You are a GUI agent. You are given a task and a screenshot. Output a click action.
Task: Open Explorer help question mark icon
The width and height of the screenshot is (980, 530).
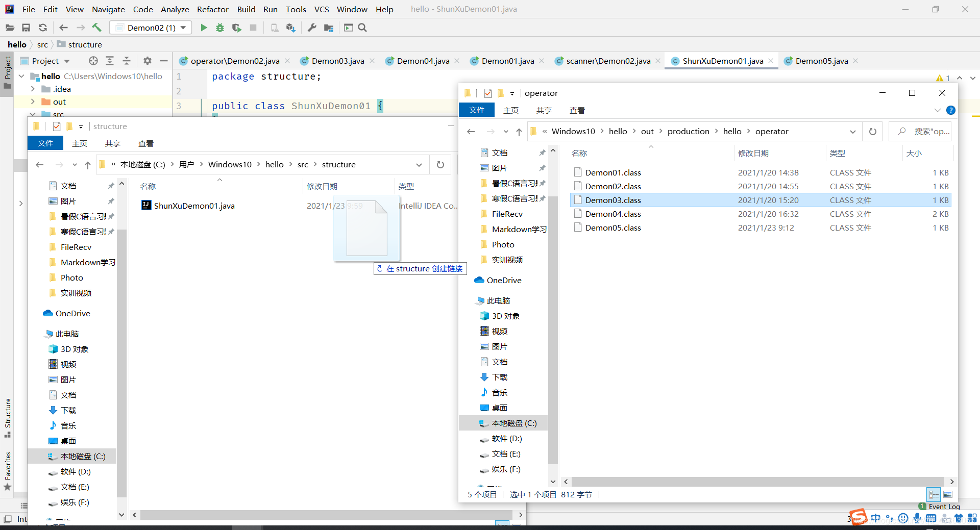pyautogui.click(x=951, y=110)
